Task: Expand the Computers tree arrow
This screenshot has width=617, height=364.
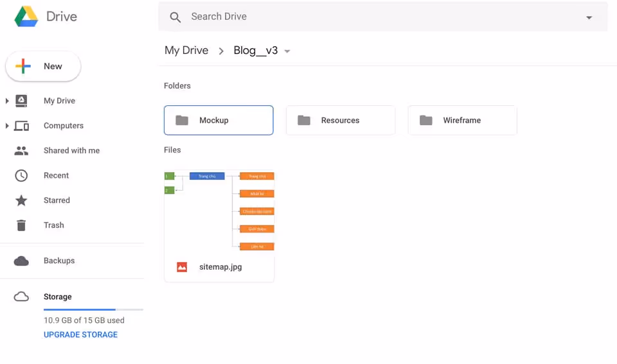Action: (6, 126)
